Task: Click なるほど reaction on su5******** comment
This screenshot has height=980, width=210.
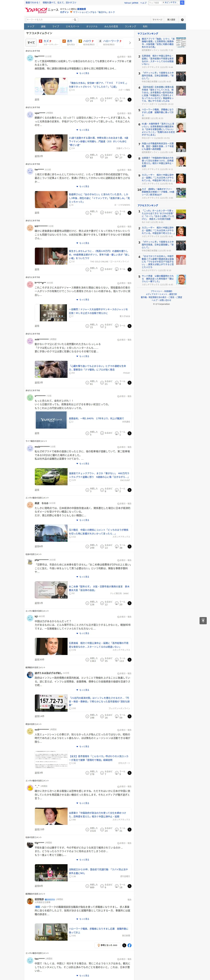Action: [x=106, y=773]
